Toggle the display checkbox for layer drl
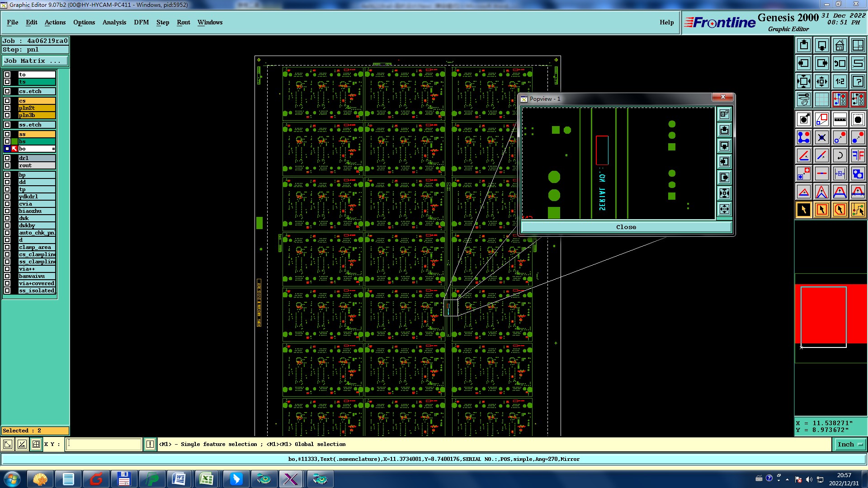This screenshot has height=488, width=868. tap(7, 158)
